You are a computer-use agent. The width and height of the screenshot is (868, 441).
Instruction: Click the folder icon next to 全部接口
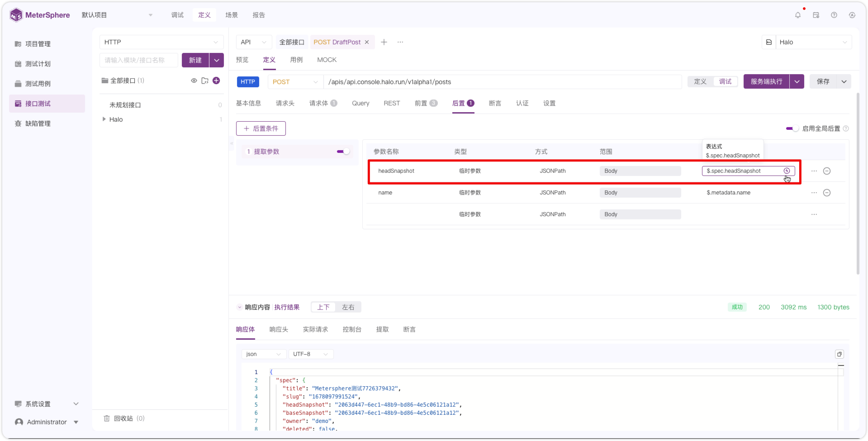click(x=205, y=81)
